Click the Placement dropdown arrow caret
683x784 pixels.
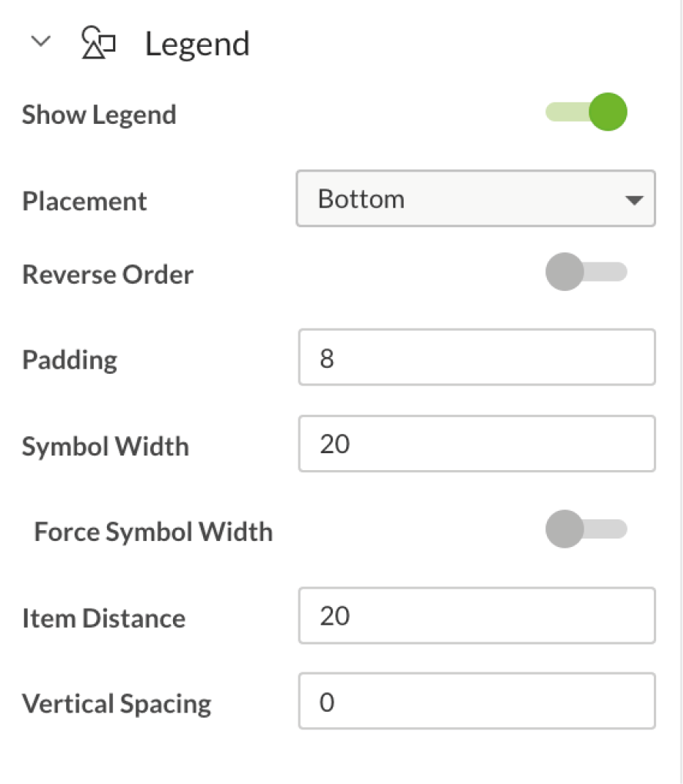(x=634, y=201)
